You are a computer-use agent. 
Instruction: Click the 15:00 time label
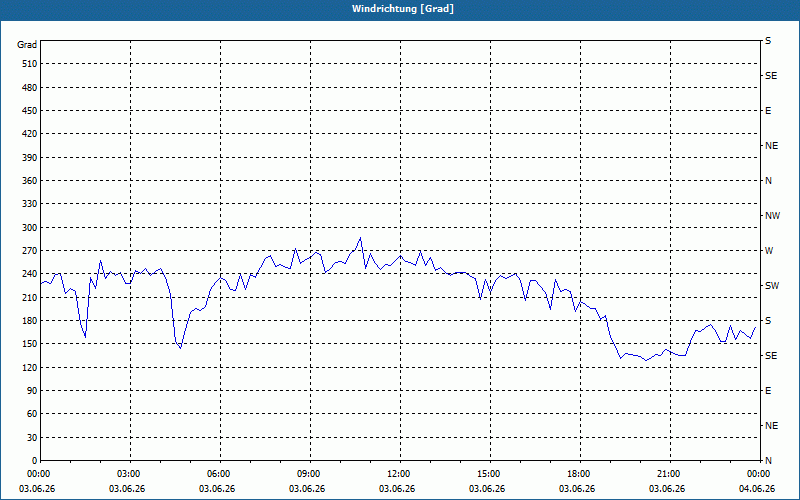(x=490, y=474)
